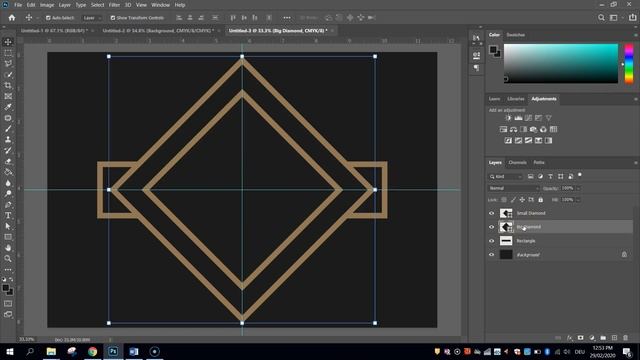The image size is (640, 360).
Task: Delete layer with the trash icon
Action: point(625,338)
